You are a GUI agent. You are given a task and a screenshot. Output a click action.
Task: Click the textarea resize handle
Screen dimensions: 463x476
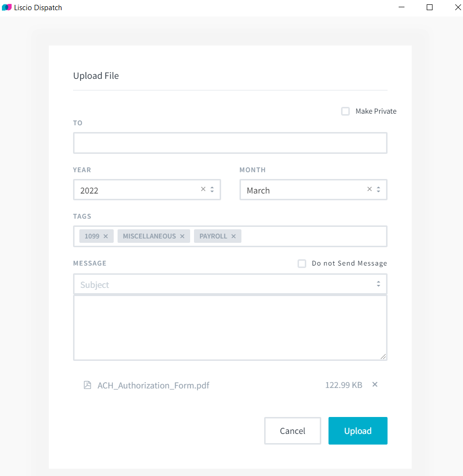pyautogui.click(x=383, y=357)
